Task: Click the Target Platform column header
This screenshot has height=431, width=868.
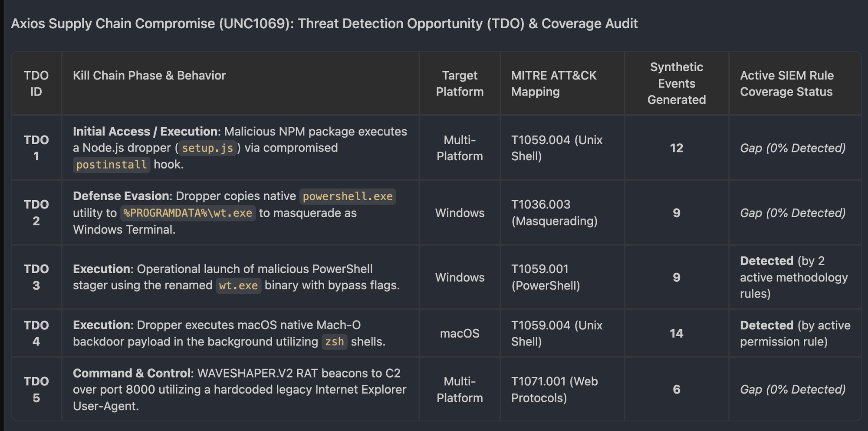Action: 460,83
